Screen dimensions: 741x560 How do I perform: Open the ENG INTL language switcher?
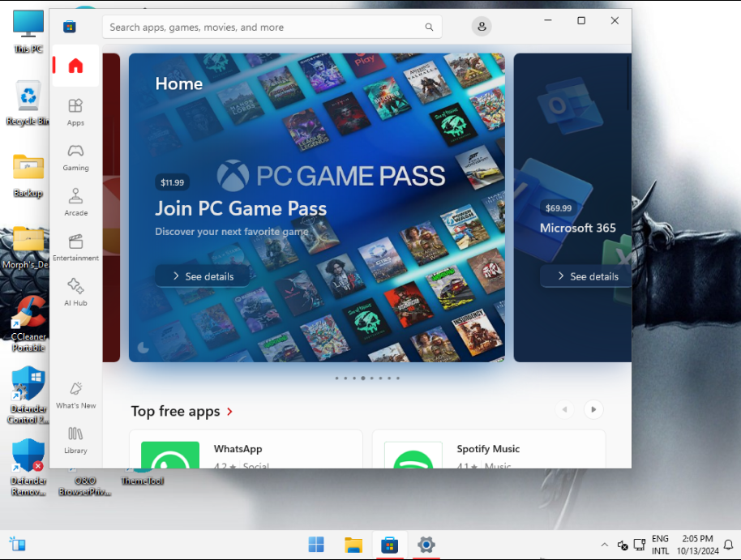click(660, 545)
